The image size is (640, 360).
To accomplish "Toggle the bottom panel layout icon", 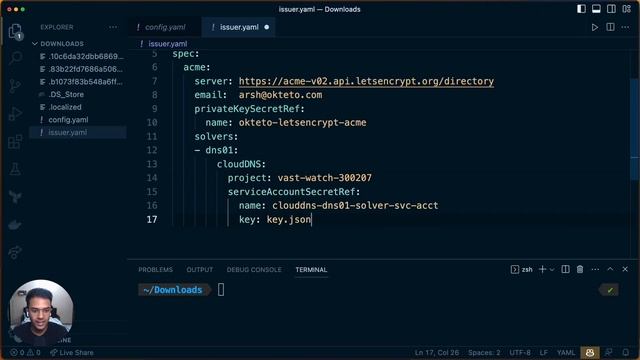I will coord(596,9).
